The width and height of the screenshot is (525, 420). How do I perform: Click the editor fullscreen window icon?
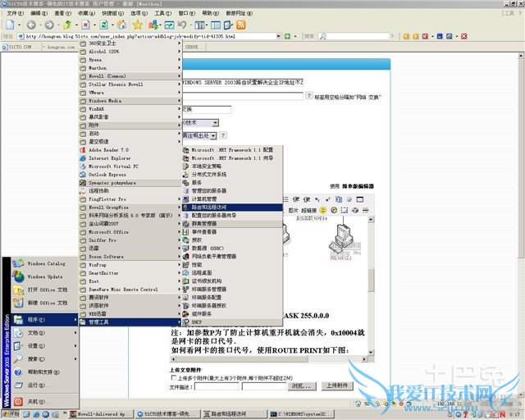point(359,199)
